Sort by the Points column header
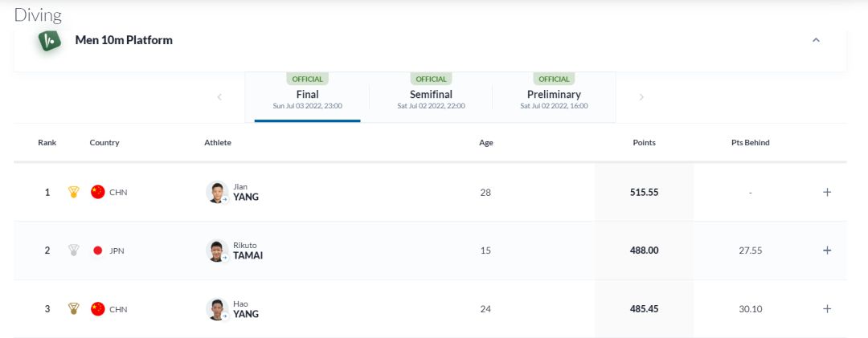The width and height of the screenshot is (868, 338). (644, 143)
